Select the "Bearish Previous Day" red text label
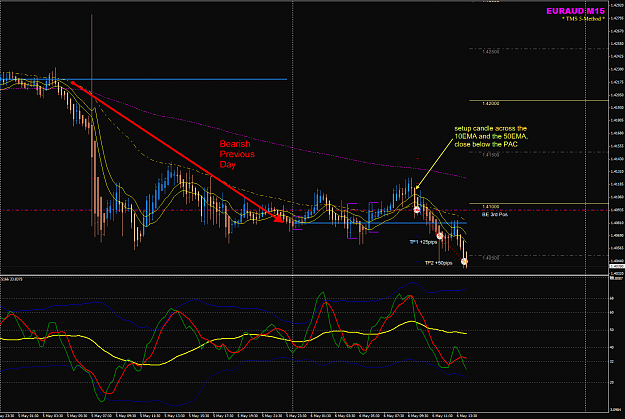 (237, 154)
